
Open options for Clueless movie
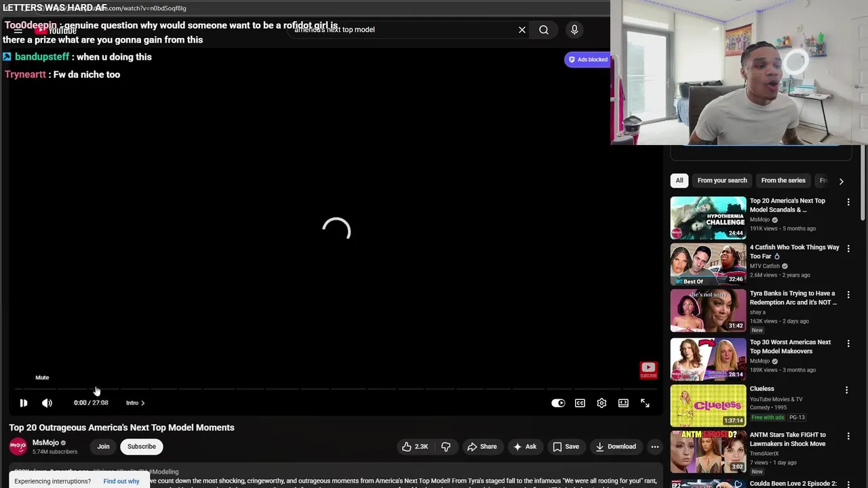click(x=846, y=390)
